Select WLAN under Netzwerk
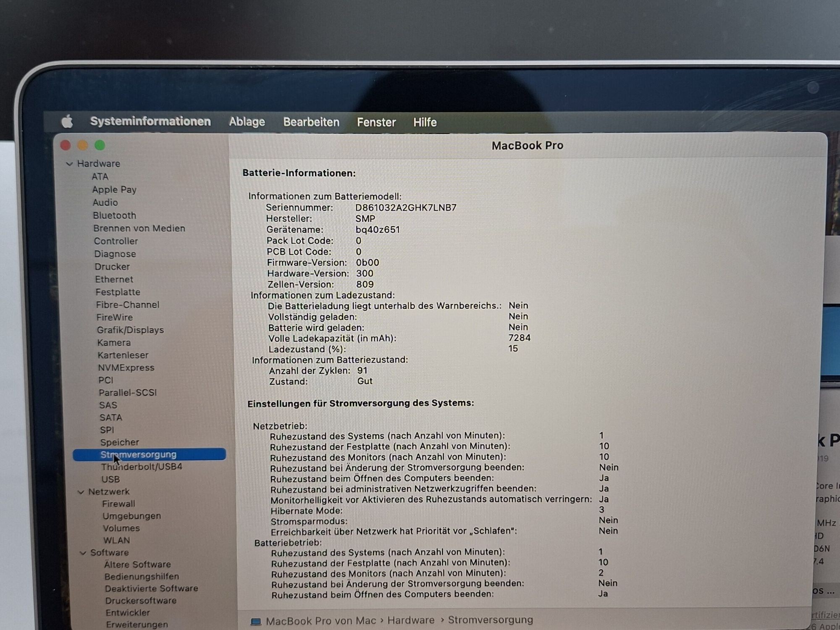The image size is (840, 630). (x=116, y=541)
